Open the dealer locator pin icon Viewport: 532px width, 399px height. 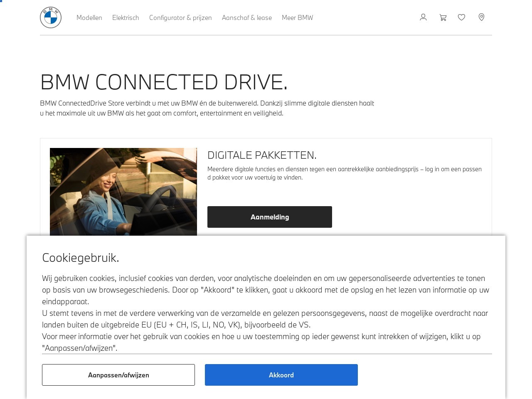click(x=481, y=17)
